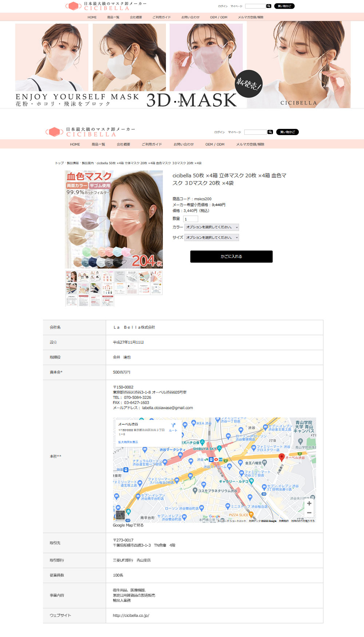364x637 pixels.
Task: Click トップ in the breadcrumb trail
Action: 59,163
